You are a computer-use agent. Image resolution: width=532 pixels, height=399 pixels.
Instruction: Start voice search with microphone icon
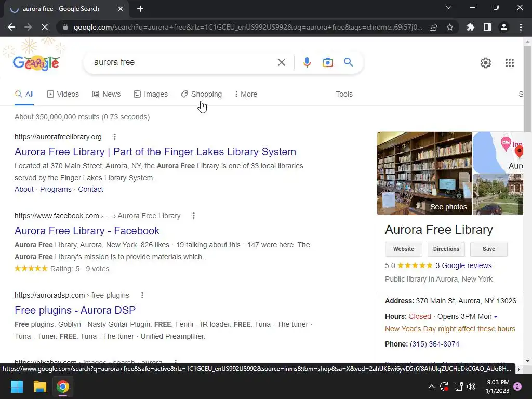coord(307,62)
